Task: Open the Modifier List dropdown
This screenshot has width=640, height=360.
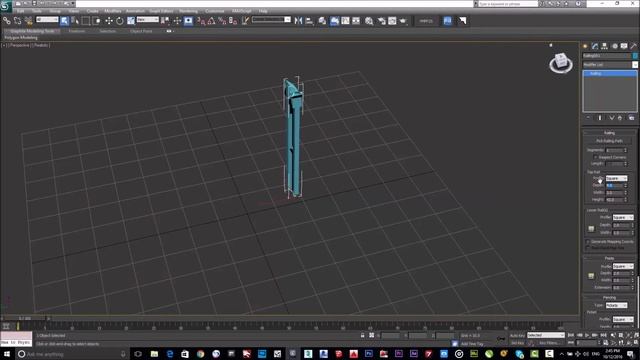Action: coord(610,65)
